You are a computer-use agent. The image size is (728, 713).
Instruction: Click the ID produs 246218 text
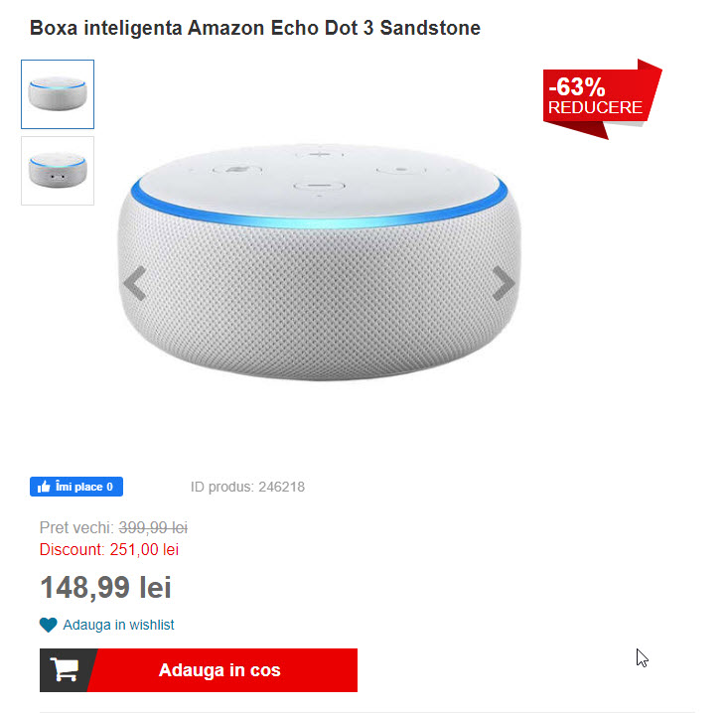(247, 487)
